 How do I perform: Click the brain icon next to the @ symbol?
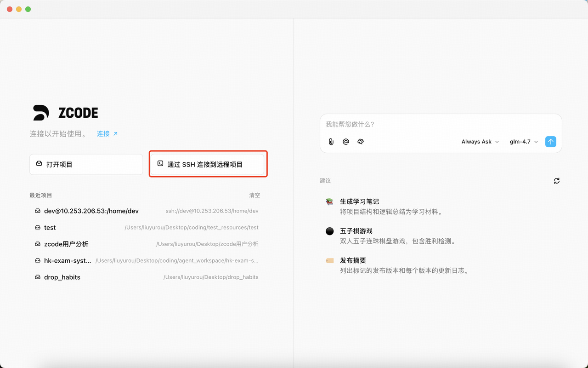361,142
